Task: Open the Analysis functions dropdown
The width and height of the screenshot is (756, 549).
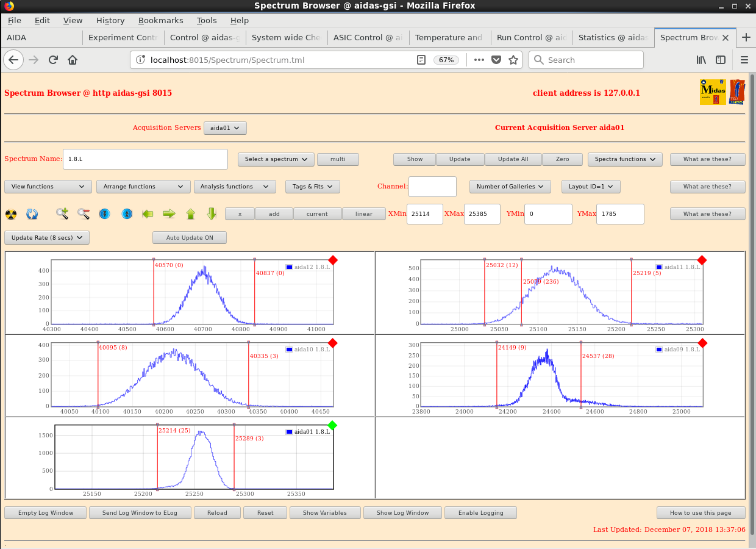Action: (235, 187)
